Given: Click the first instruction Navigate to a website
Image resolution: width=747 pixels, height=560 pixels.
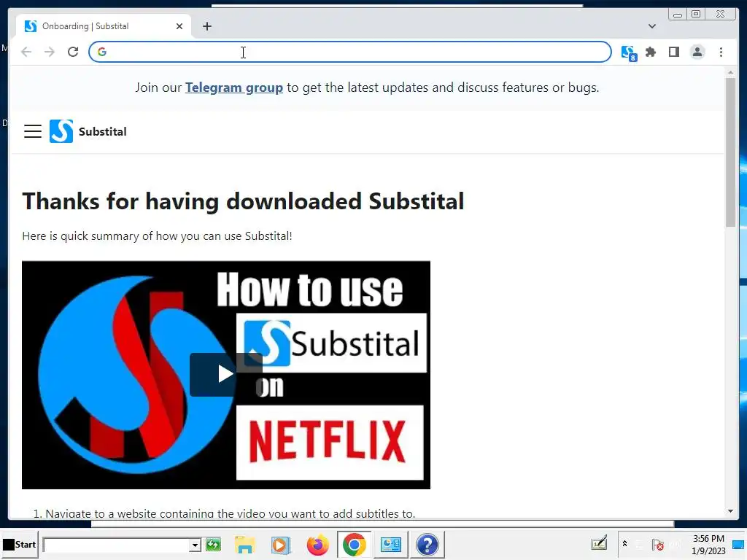Looking at the screenshot, I should [x=225, y=513].
